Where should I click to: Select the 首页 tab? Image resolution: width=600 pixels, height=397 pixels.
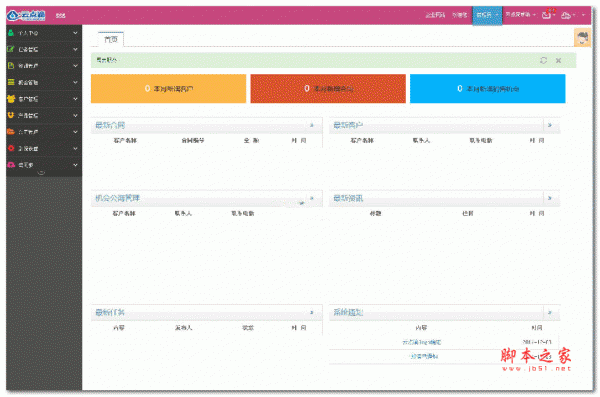(111, 39)
